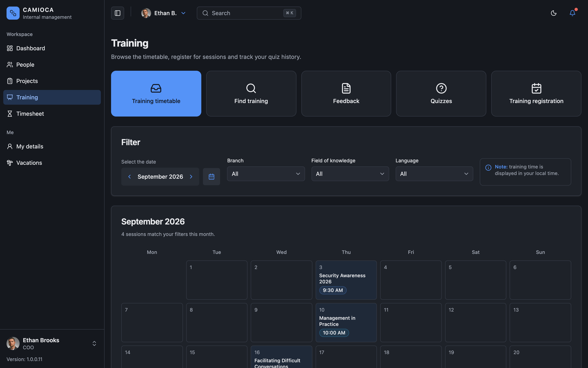
Task: Expand the Branch dropdown
Action: click(266, 174)
